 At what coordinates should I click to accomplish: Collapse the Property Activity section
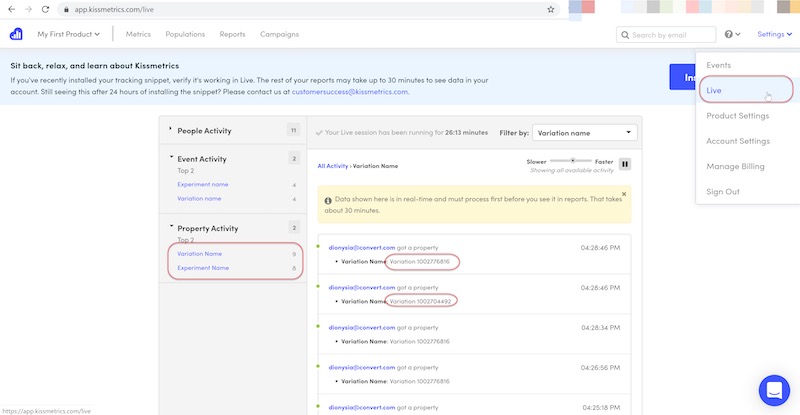click(171, 226)
